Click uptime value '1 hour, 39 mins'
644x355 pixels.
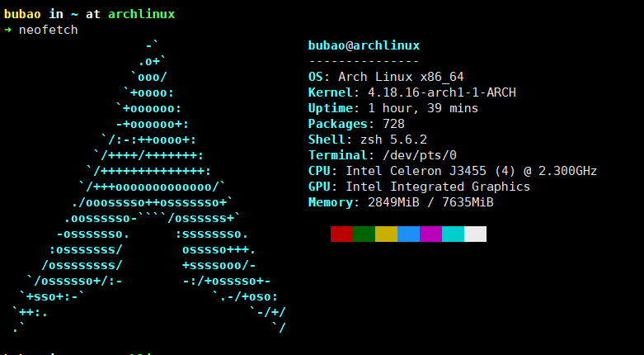click(x=423, y=108)
